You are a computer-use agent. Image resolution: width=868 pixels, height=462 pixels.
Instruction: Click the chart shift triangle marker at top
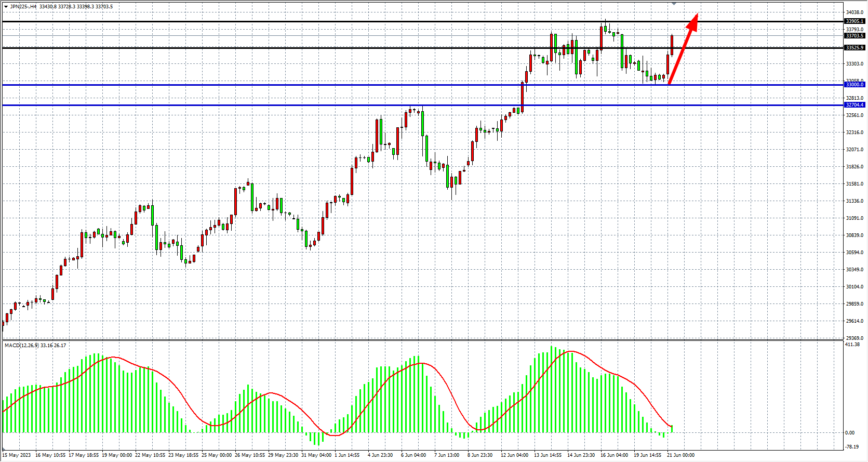tap(674, 4)
